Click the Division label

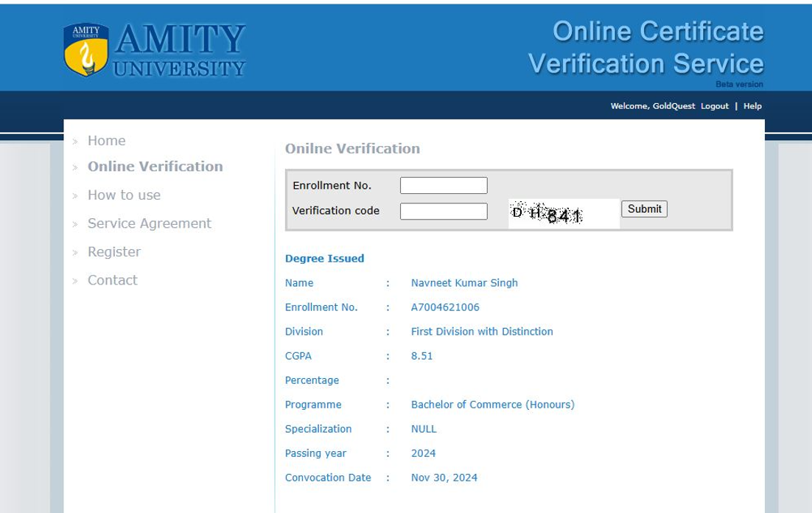304,332
